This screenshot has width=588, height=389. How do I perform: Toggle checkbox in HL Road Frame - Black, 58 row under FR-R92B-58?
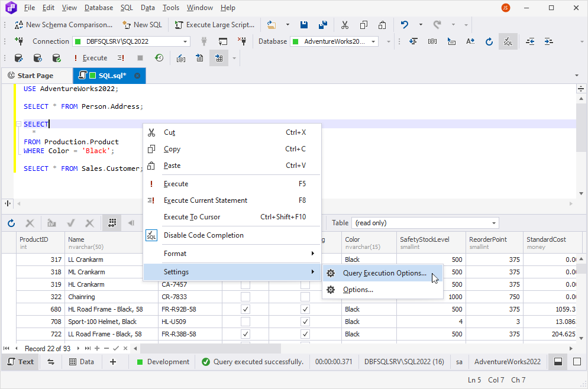click(x=245, y=309)
